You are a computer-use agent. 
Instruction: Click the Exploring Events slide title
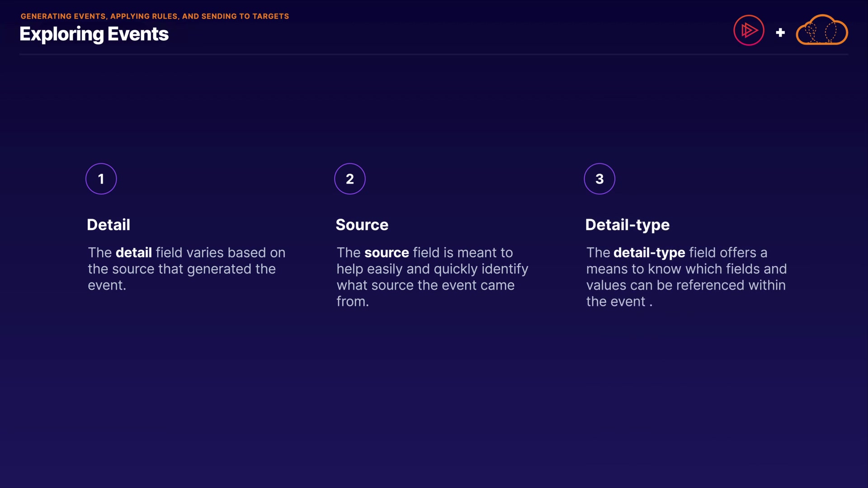point(94,34)
